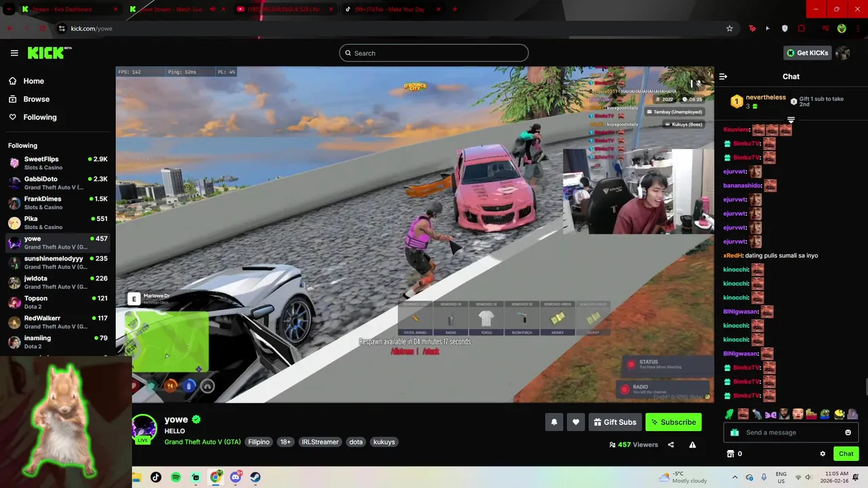Click the Gift Subs button
This screenshot has width=868, height=488.
(615, 422)
